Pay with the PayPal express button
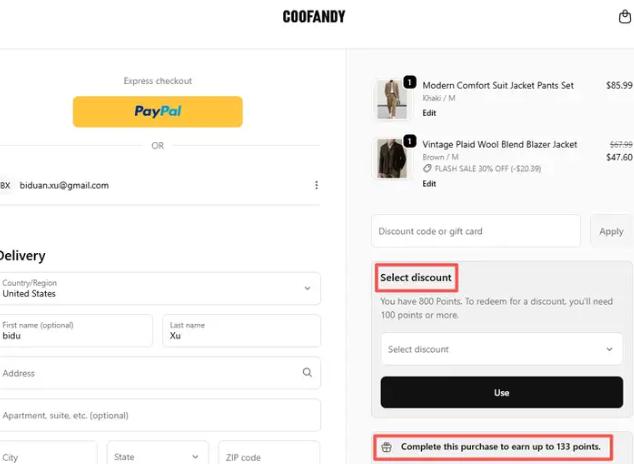The height and width of the screenshot is (464, 634). (x=158, y=111)
